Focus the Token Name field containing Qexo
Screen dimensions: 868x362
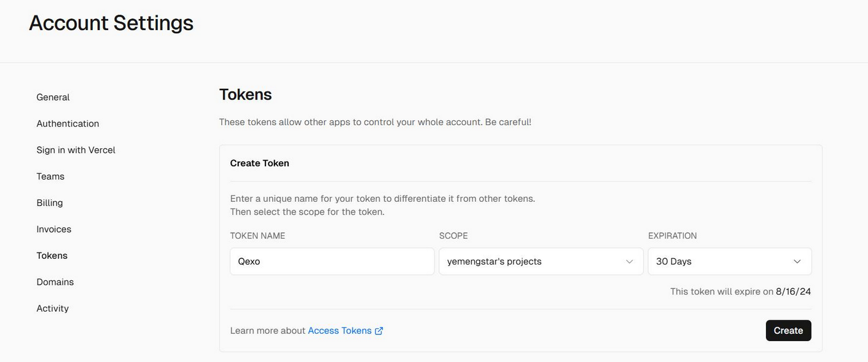(x=332, y=261)
